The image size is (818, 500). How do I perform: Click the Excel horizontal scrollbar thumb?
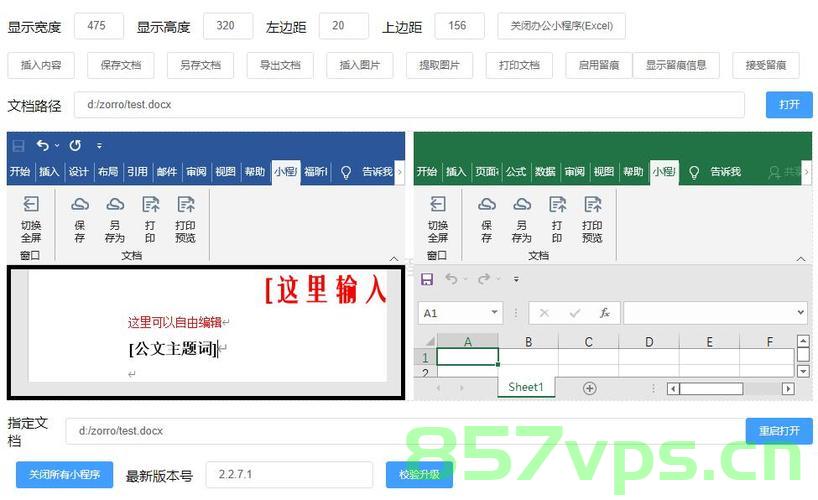pos(711,388)
